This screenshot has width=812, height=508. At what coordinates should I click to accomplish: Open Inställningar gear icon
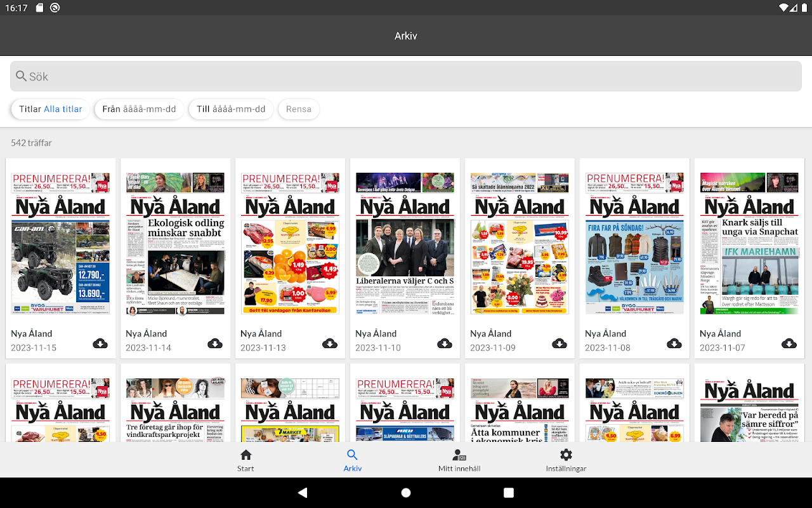click(x=566, y=455)
